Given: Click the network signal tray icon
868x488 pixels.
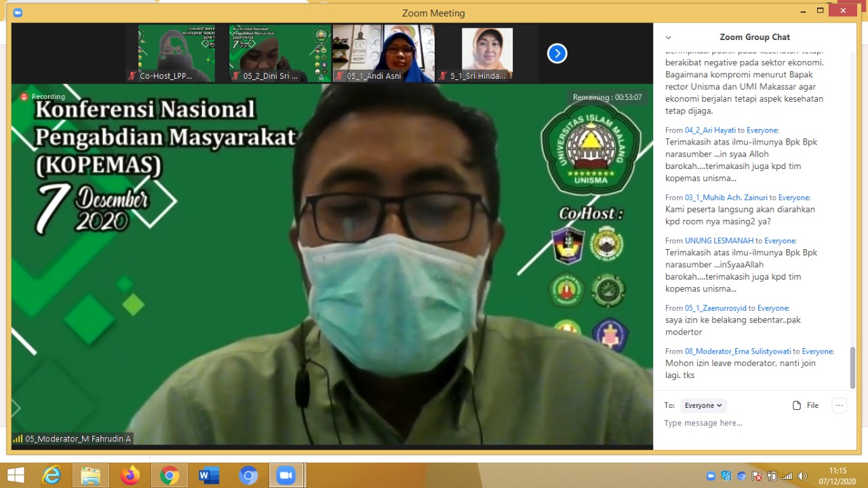Looking at the screenshot, I should coord(787,476).
